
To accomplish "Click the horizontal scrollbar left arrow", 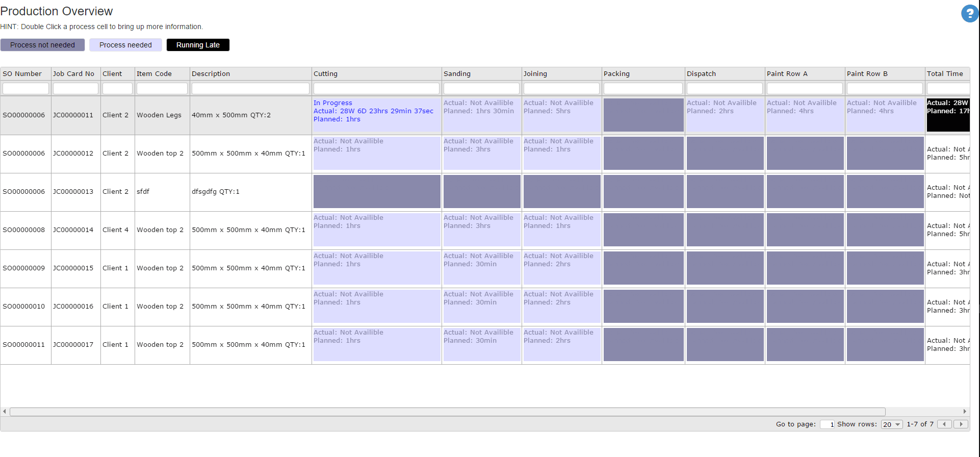I will tap(5, 412).
